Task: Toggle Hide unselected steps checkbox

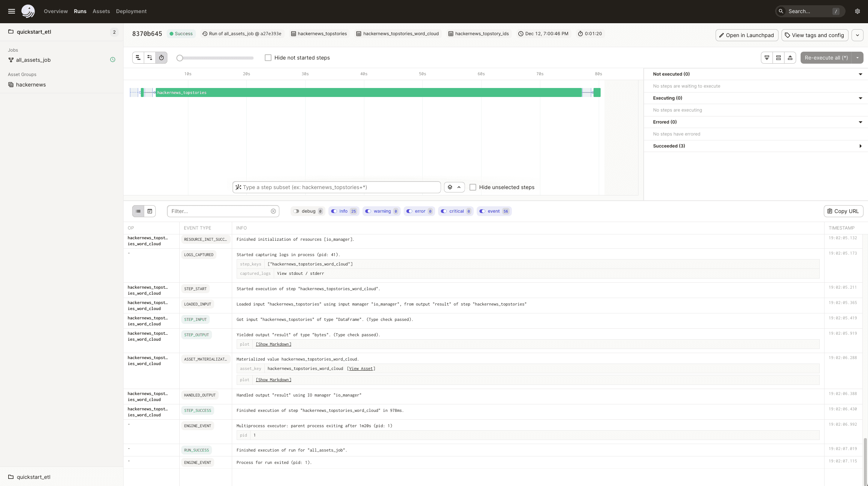Action: click(x=473, y=187)
